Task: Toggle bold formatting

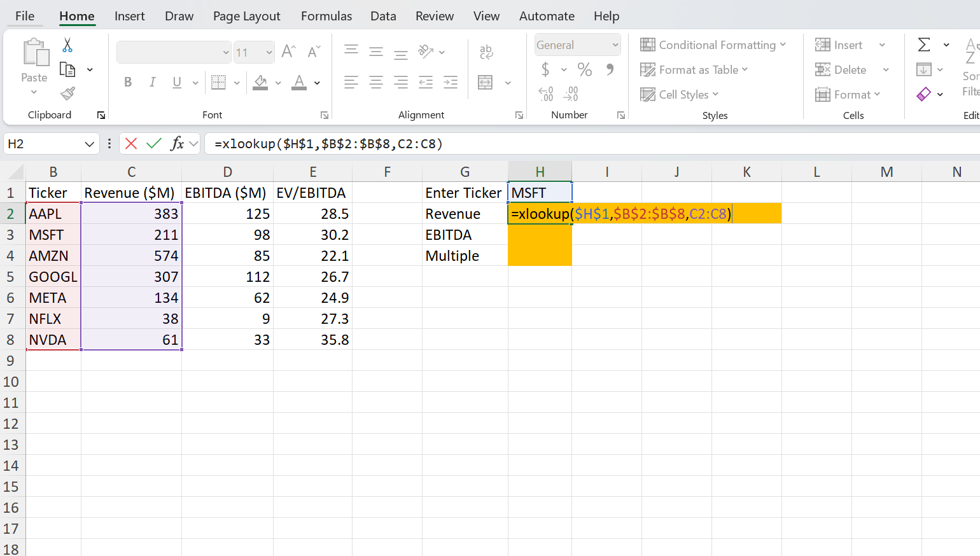Action: click(x=127, y=82)
